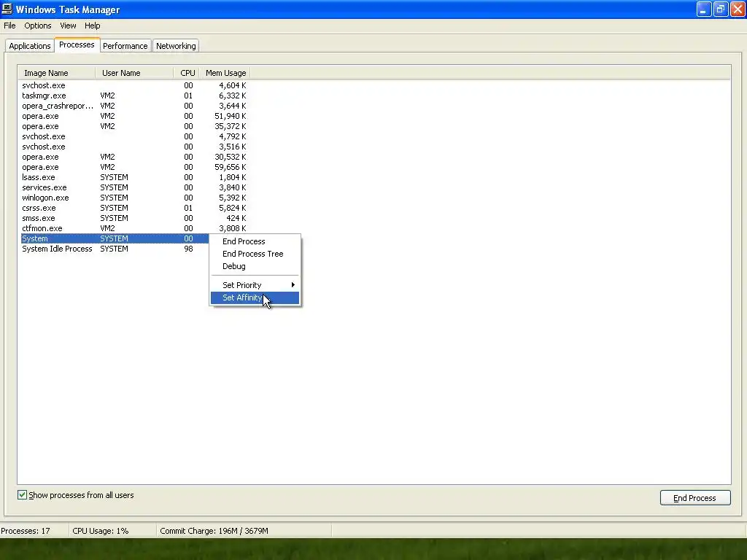The width and height of the screenshot is (747, 560).
Task: Choose End Process from context menu
Action: coord(255,241)
